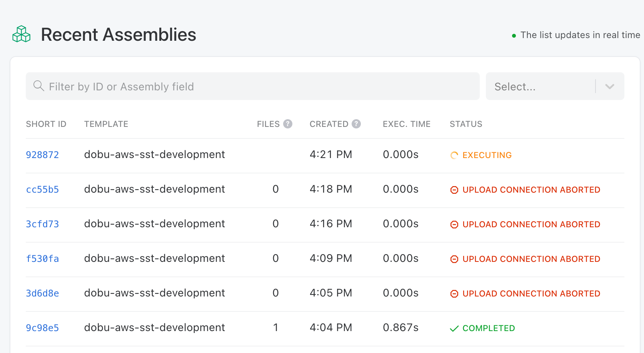Expand the dropdown chevron arrow

pos(610,87)
